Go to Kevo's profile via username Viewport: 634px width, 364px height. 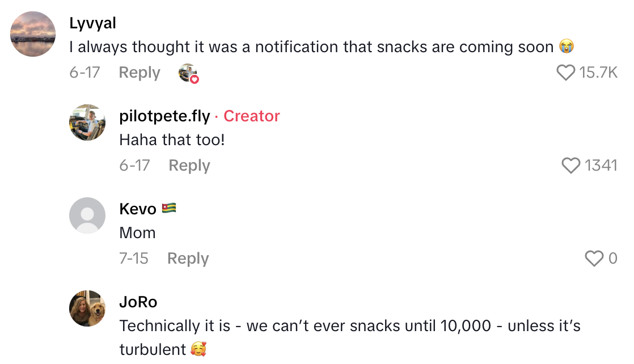[138, 209]
